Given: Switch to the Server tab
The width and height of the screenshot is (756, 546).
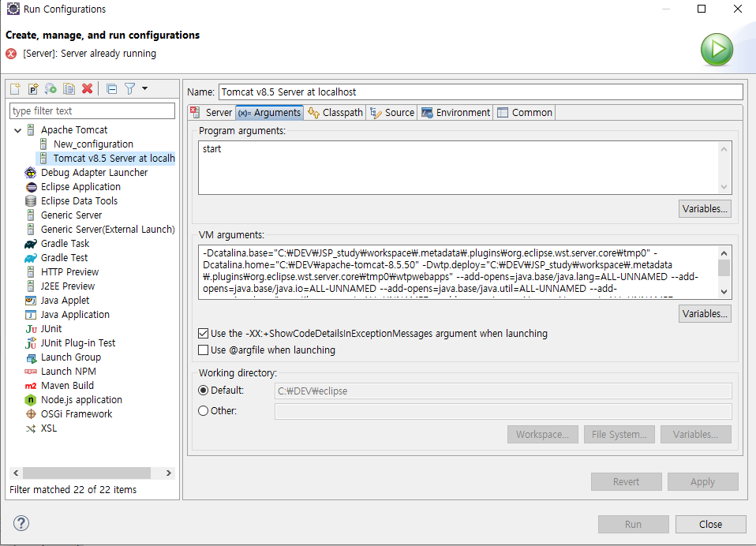Looking at the screenshot, I should click(x=211, y=113).
